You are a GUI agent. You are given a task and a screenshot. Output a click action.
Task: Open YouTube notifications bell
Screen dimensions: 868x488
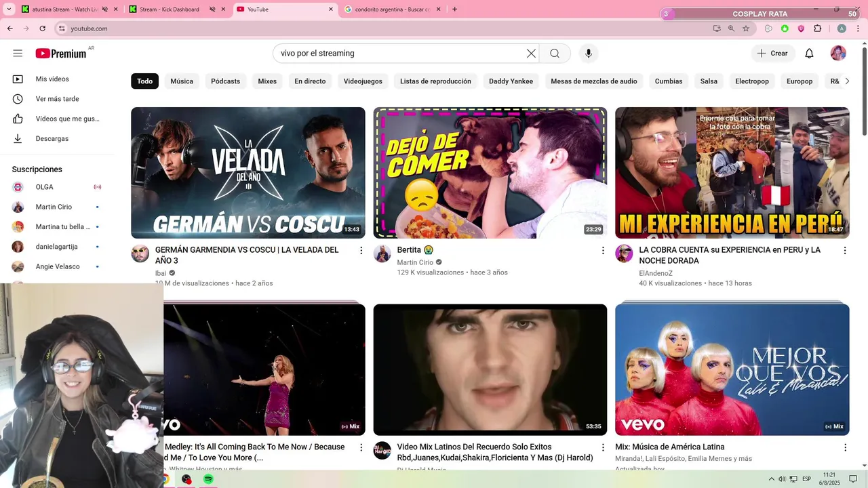809,54
